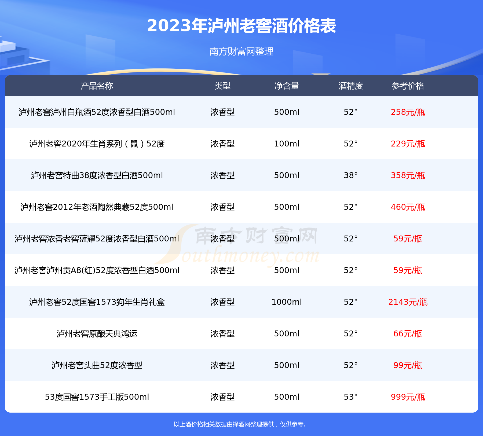483x448 pixels.
Task: Click the 酒精度 column header
Action: [351, 86]
